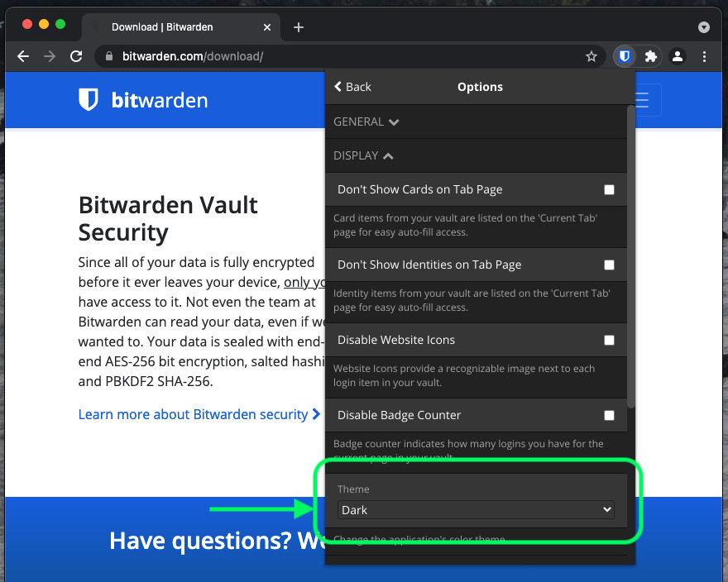Screen dimensions: 728x582
Task: Collapse the DISPLAY options section
Action: (x=363, y=155)
